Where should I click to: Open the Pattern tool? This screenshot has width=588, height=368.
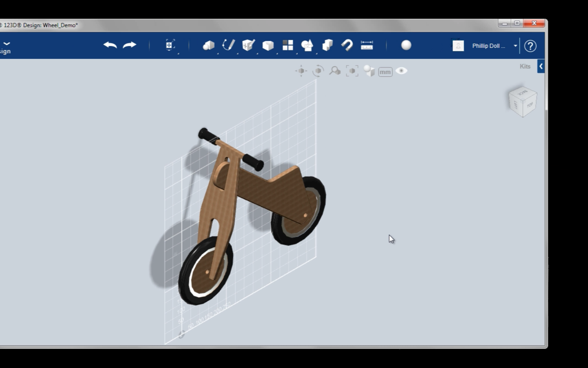pyautogui.click(x=288, y=45)
